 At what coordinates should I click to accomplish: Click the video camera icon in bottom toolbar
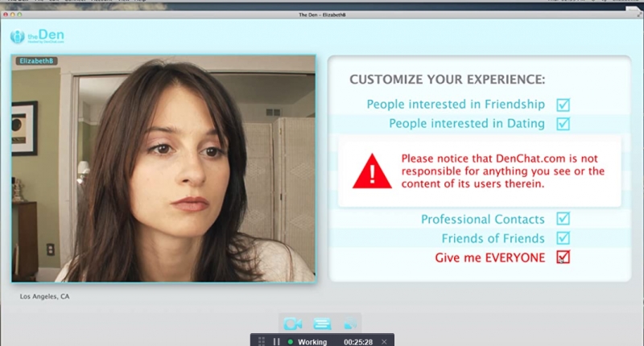(x=293, y=323)
